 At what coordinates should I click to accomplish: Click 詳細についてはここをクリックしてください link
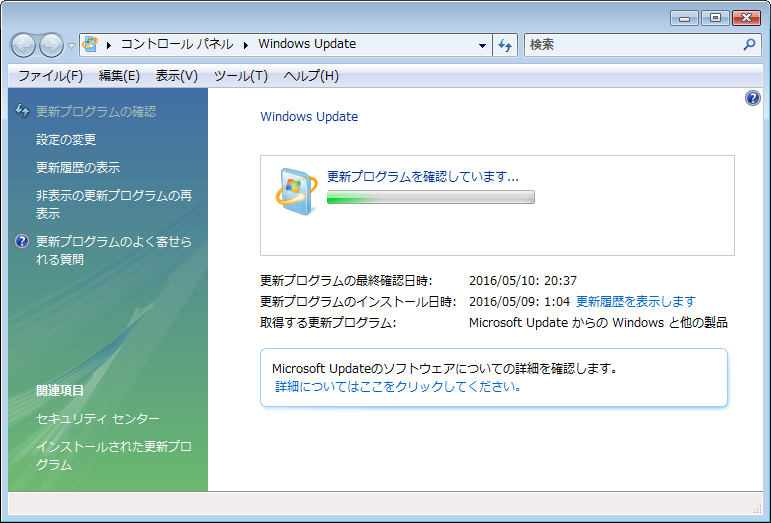[x=398, y=386]
